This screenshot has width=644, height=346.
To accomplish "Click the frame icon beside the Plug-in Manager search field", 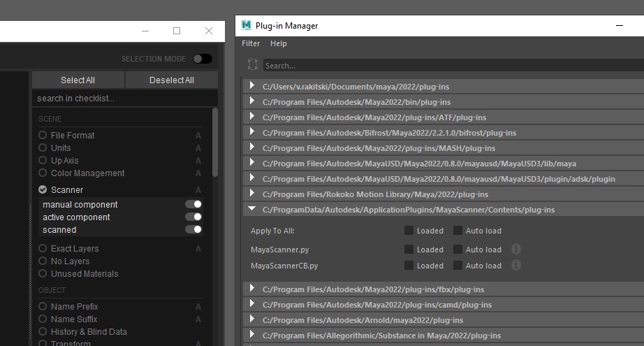I will click(253, 64).
